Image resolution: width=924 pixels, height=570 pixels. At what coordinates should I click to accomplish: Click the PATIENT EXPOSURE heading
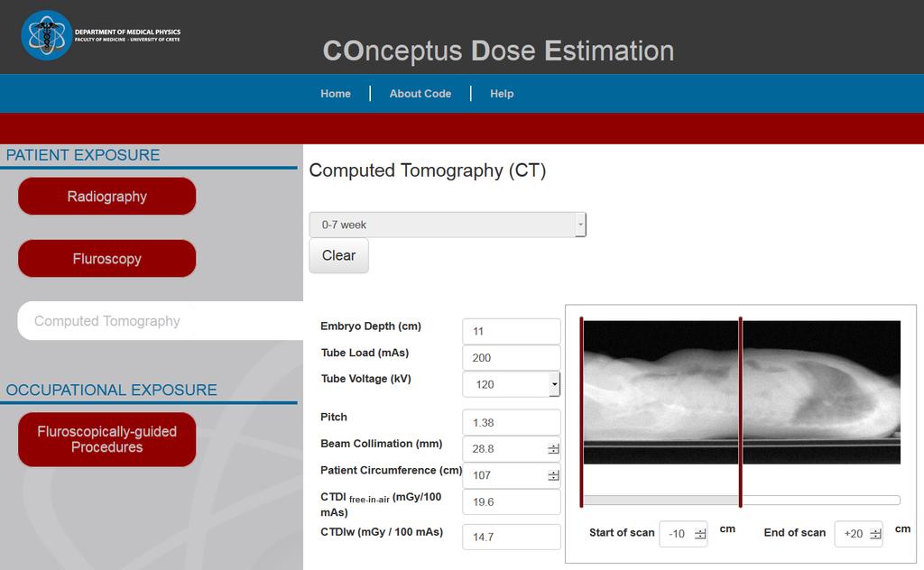(83, 155)
